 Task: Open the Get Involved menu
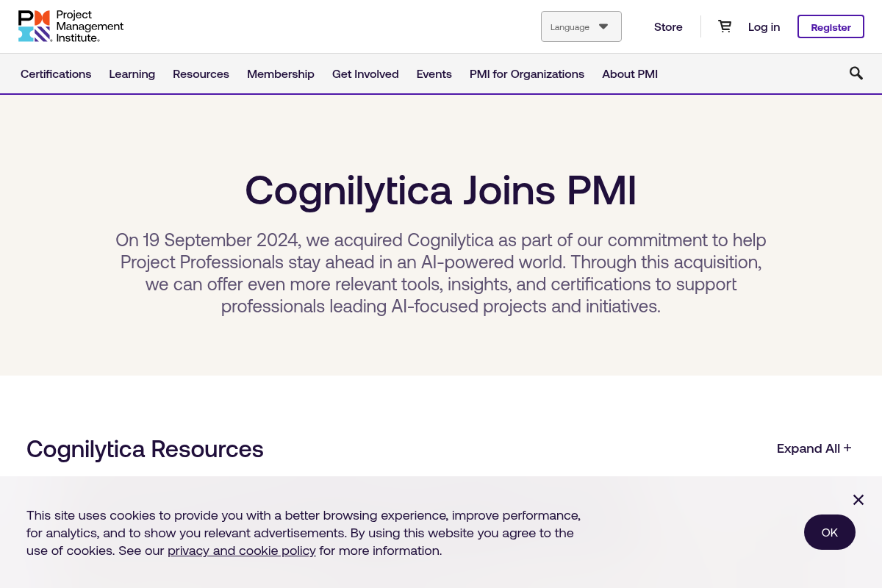click(365, 74)
